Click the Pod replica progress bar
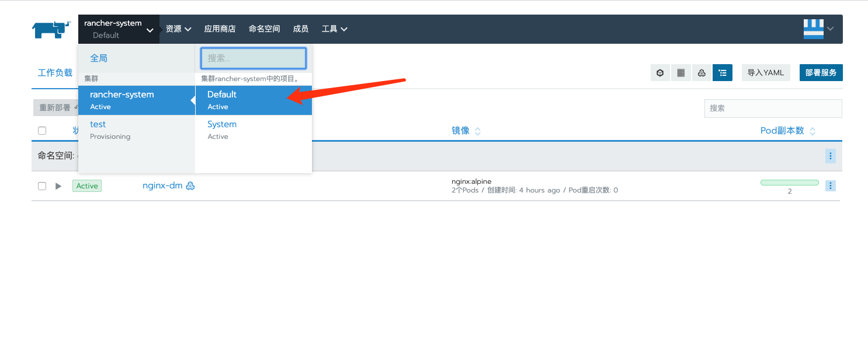The width and height of the screenshot is (868, 364). click(790, 182)
